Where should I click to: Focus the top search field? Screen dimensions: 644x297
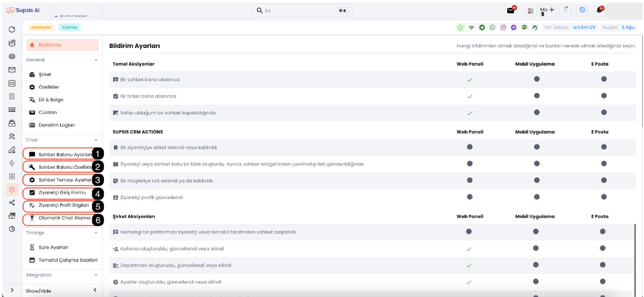302,10
